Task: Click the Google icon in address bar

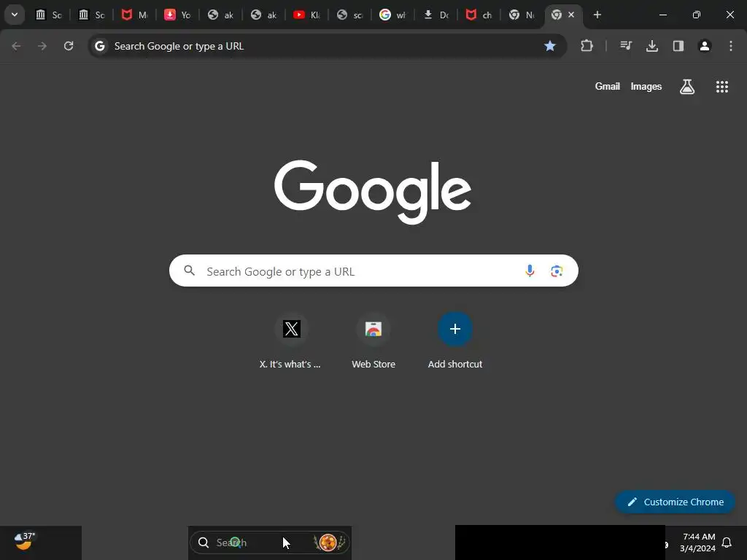Action: click(x=99, y=46)
